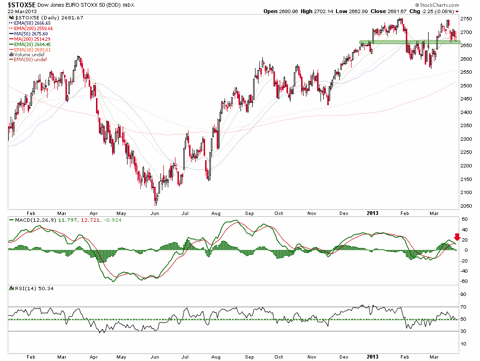Click the MACD histogram value -0.924
The width and height of the screenshot is (480, 361).
(112, 220)
